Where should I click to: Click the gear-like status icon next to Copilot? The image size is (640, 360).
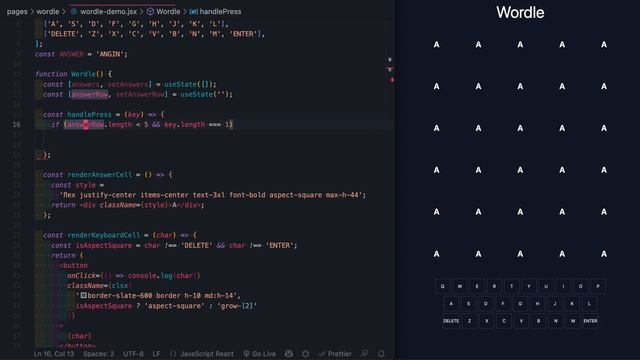coord(306,353)
